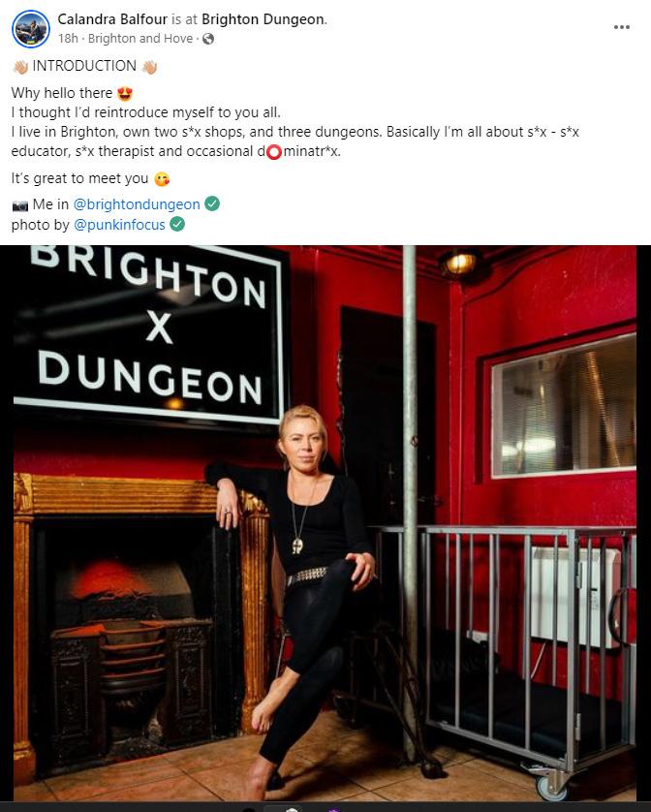Screen dimensions: 651x812
Task: Follow the @punkinfocus mention link
Action: pyautogui.click(x=119, y=225)
